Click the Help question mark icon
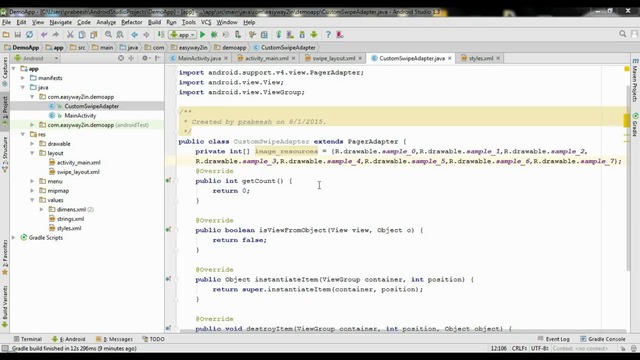This screenshot has height=360, width=640. click(328, 35)
